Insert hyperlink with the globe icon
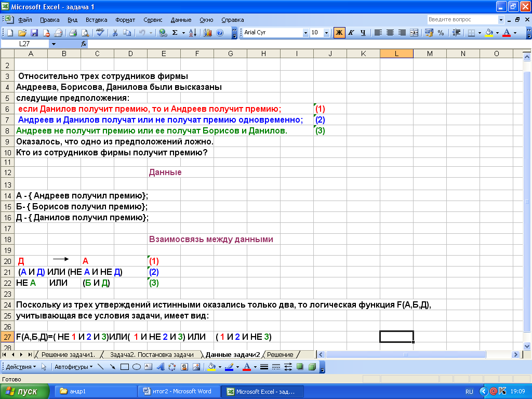 click(x=163, y=33)
